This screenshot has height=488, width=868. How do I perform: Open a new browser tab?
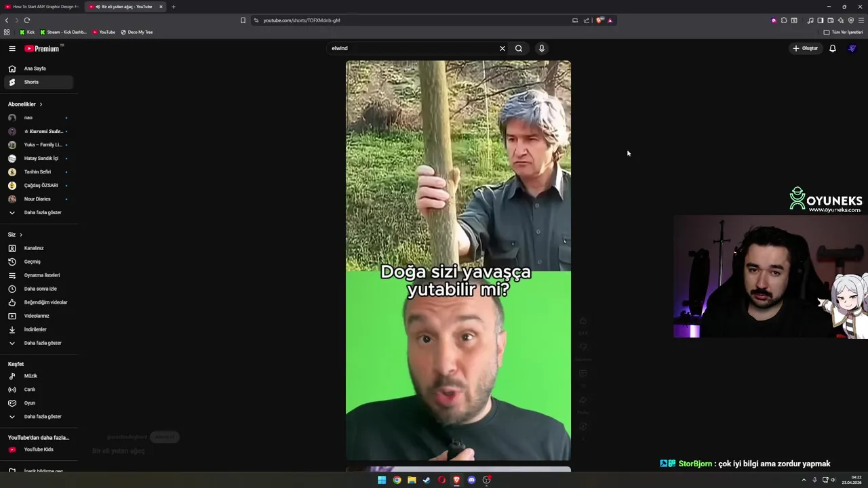click(x=173, y=7)
